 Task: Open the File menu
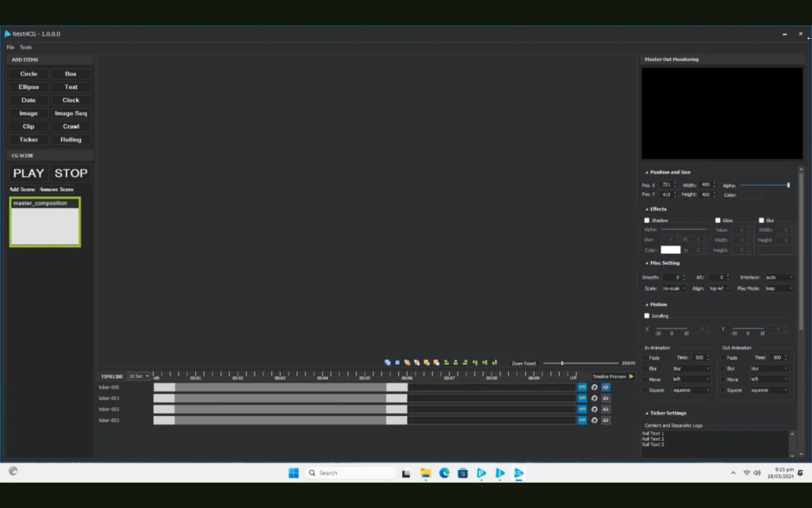[10, 47]
